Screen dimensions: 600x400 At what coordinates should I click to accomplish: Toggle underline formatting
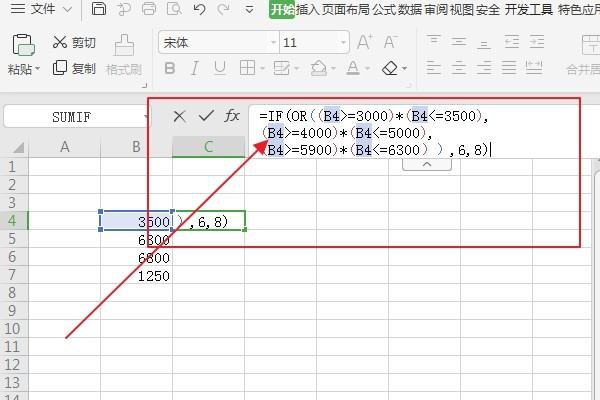click(x=220, y=69)
